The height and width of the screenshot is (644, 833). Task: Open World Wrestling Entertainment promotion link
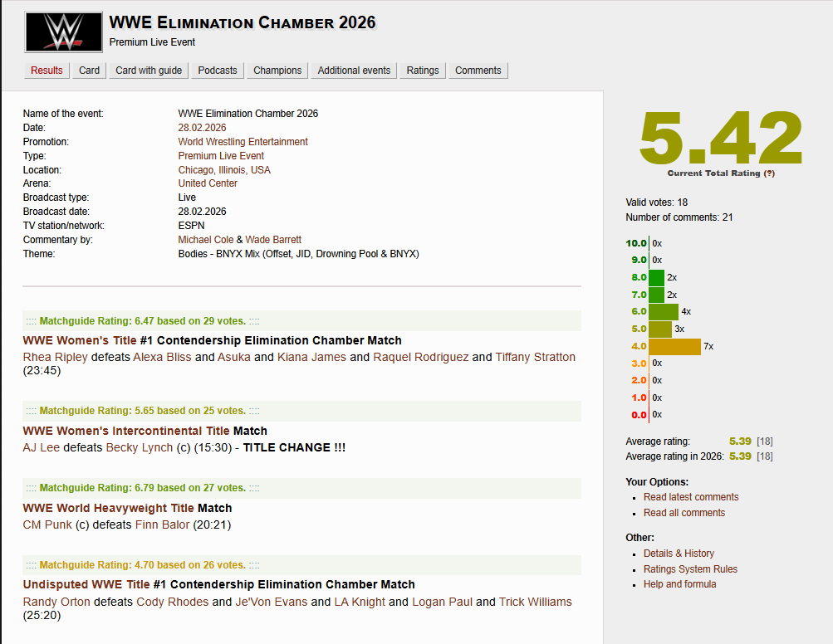click(243, 142)
